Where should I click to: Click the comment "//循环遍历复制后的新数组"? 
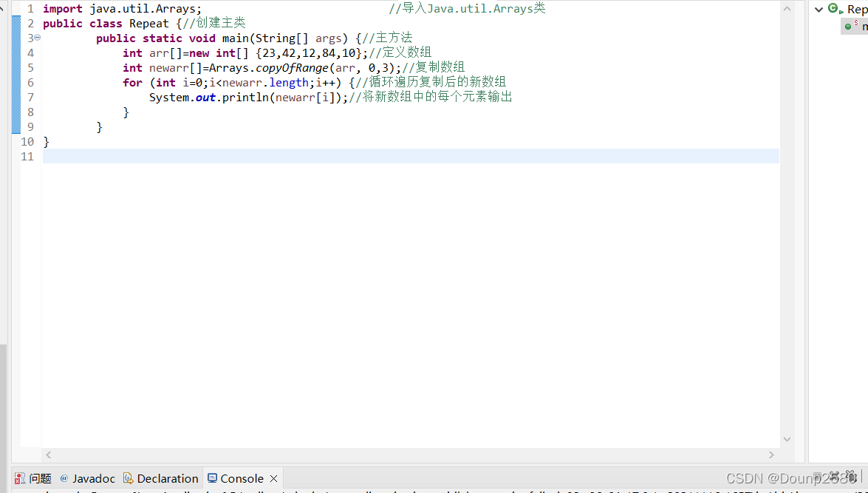431,82
